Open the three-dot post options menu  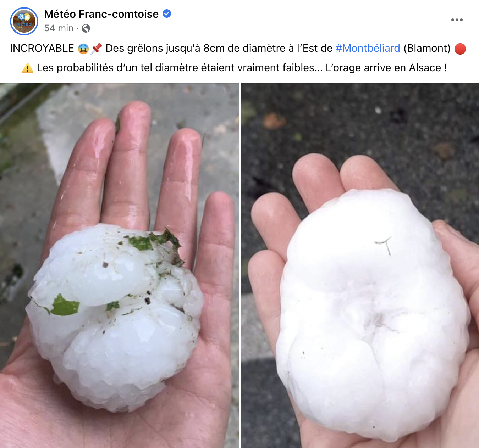(457, 20)
